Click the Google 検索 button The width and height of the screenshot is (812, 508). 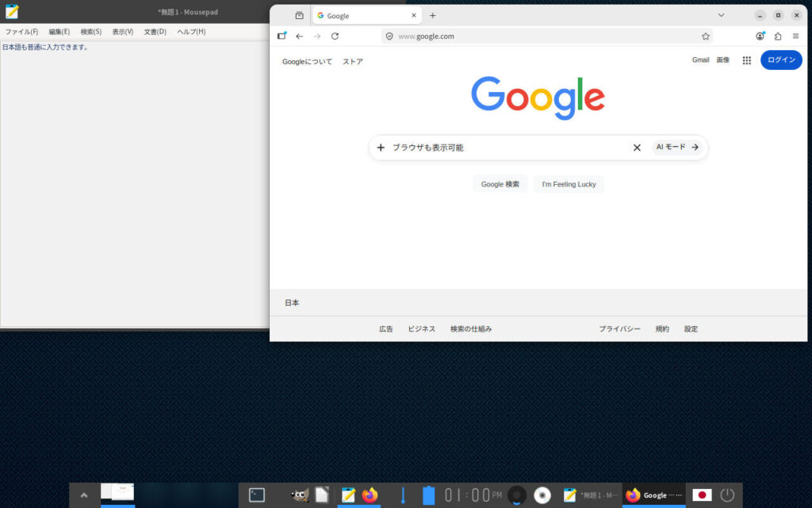(500, 184)
